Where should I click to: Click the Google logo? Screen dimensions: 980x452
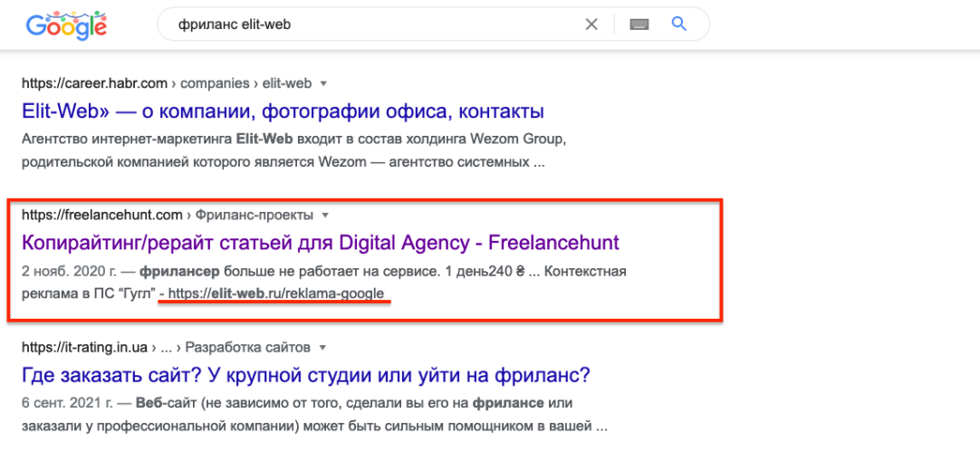tap(67, 25)
